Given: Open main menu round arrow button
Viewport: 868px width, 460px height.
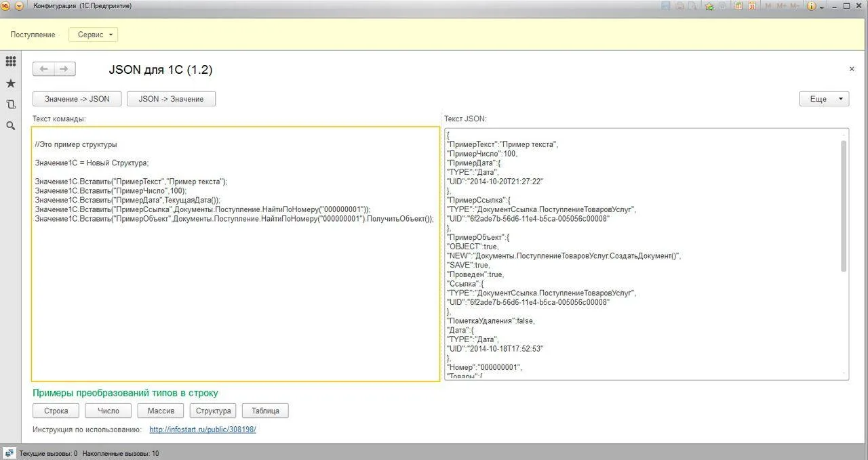Looking at the screenshot, I should (19, 6).
